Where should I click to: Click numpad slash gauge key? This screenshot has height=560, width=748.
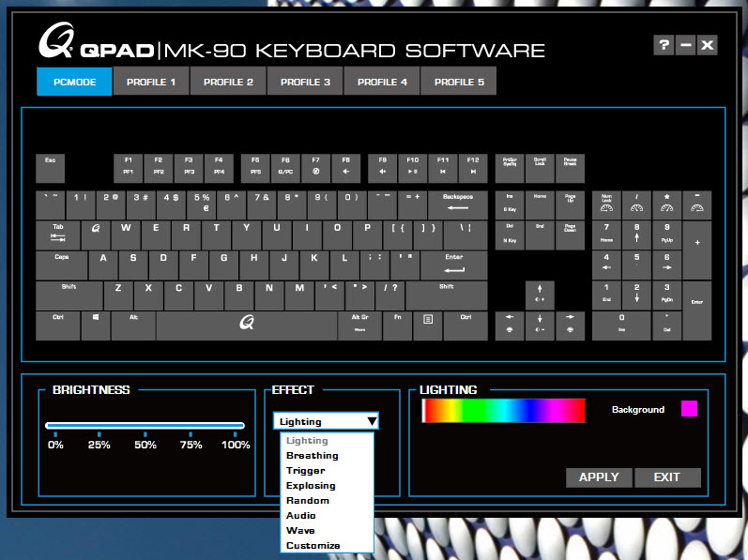(636, 204)
